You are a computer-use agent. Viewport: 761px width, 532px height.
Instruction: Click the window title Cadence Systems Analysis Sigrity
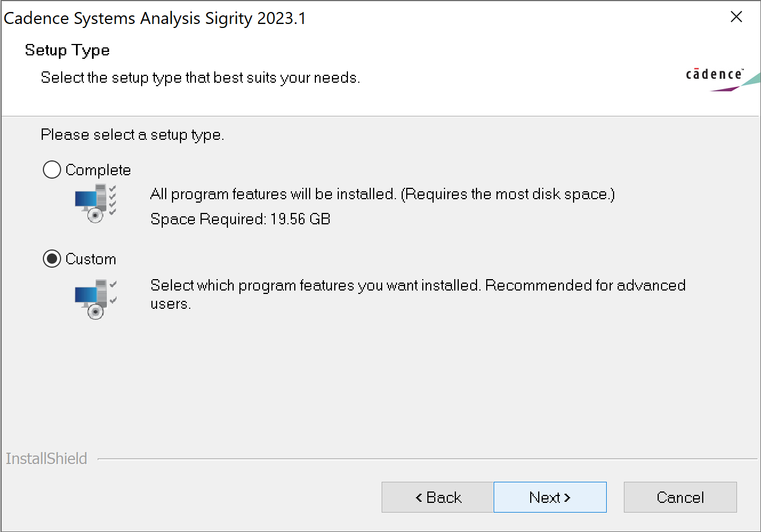pos(154,18)
